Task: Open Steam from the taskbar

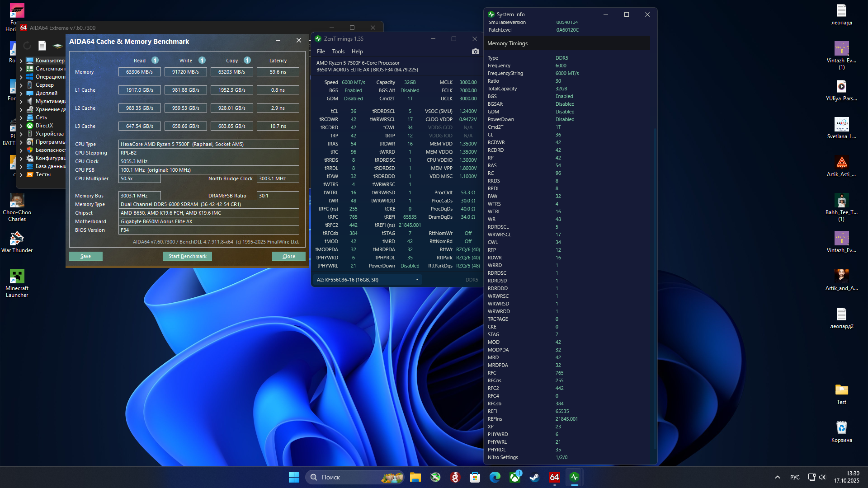Action: coord(534,477)
